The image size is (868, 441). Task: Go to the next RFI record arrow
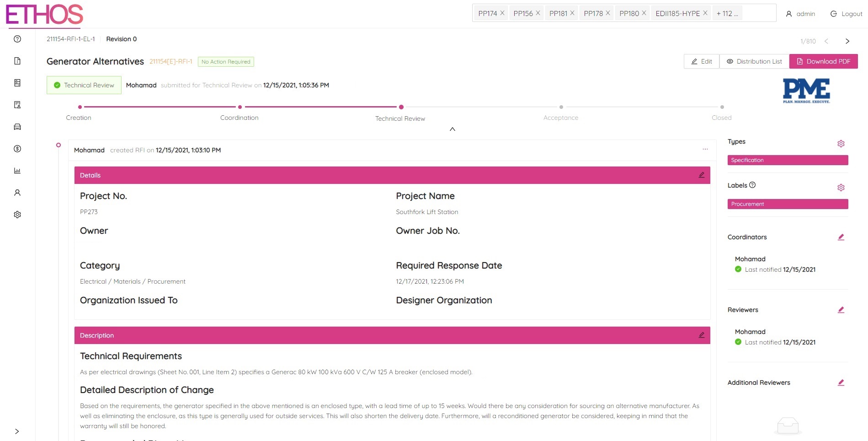coord(847,41)
